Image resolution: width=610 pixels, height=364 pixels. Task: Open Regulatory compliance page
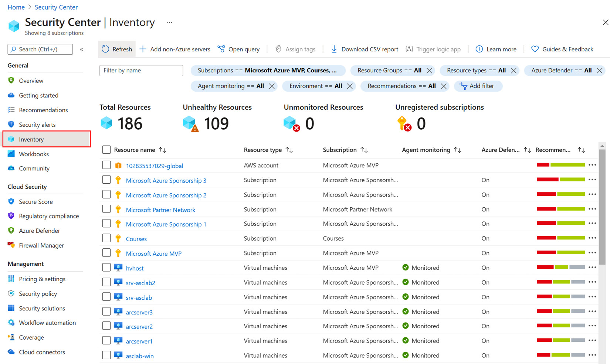49,216
